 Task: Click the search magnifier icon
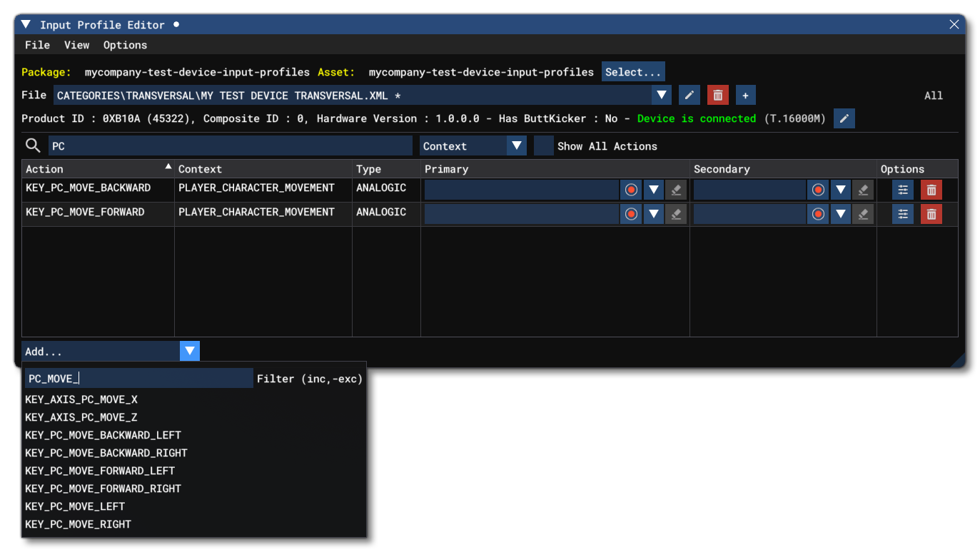[33, 145]
